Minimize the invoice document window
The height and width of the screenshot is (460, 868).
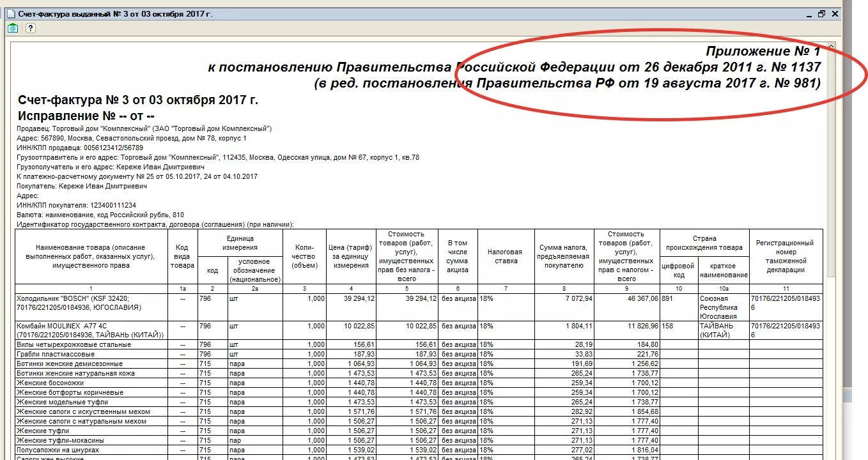tap(809, 13)
